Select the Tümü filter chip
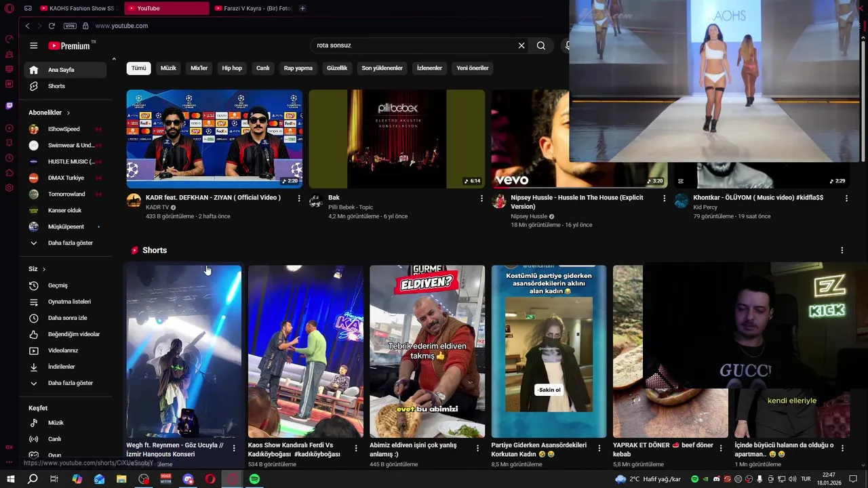868x488 pixels. pos(138,68)
